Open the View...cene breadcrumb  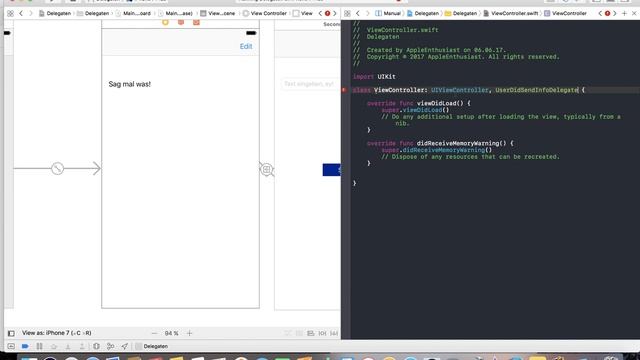[218, 13]
